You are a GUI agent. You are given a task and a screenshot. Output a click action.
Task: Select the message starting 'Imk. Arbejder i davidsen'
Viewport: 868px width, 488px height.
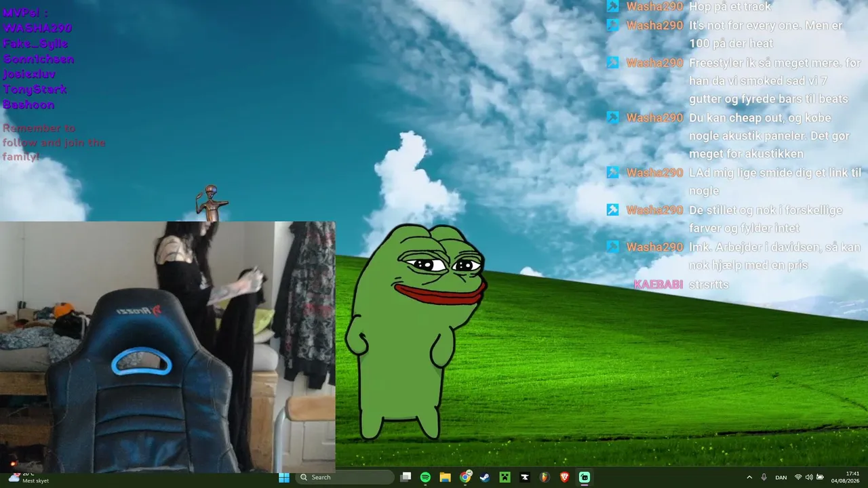[x=774, y=256]
